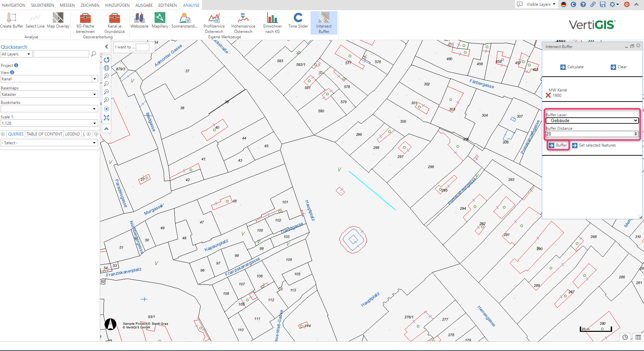Open the TABLE OF CONTENT tab
644x351 pixels.
(x=44, y=134)
